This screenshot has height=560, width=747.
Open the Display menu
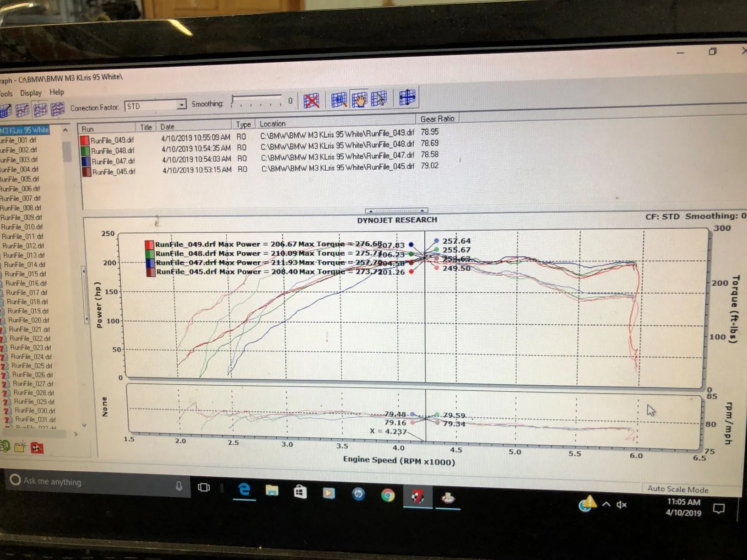tap(31, 93)
